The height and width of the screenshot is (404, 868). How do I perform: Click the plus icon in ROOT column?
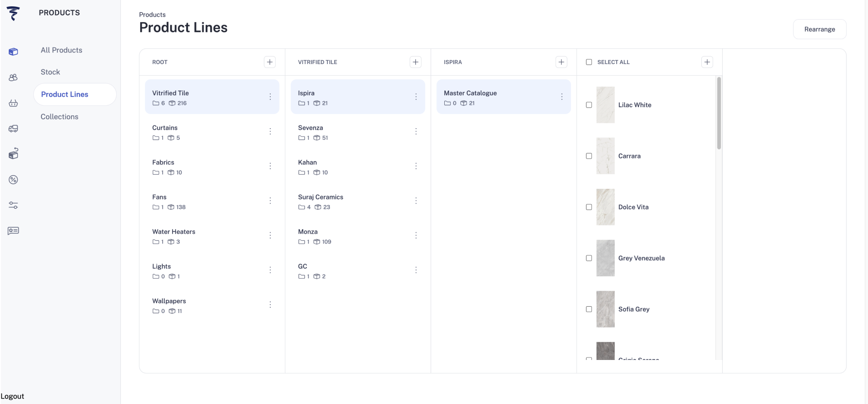(270, 62)
